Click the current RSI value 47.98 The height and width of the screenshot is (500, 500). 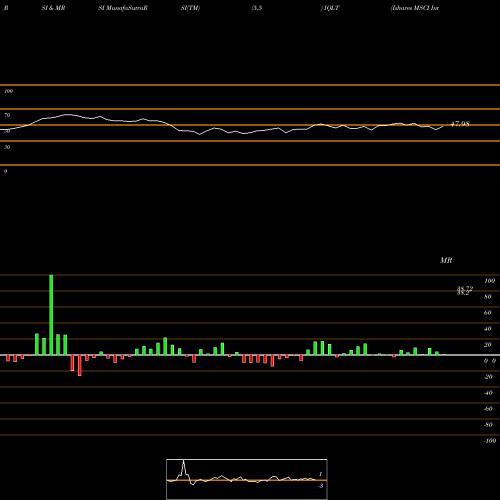pos(460,124)
